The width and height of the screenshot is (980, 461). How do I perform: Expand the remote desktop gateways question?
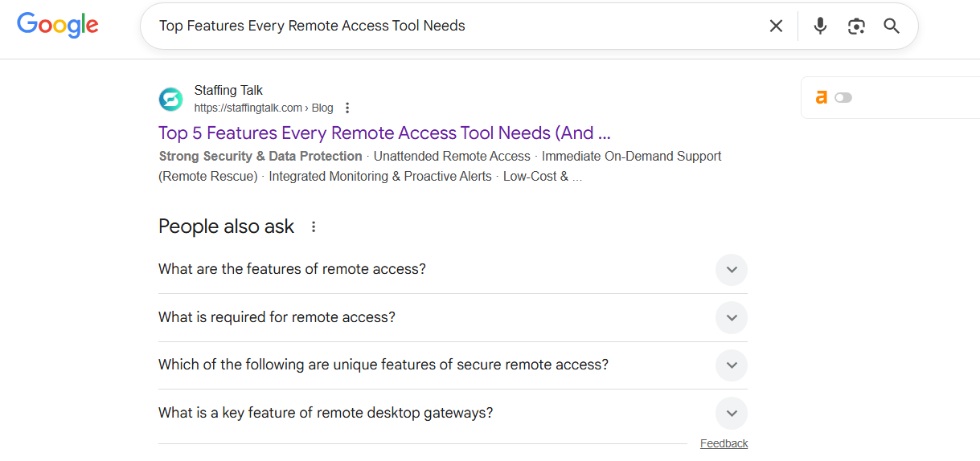coord(731,414)
